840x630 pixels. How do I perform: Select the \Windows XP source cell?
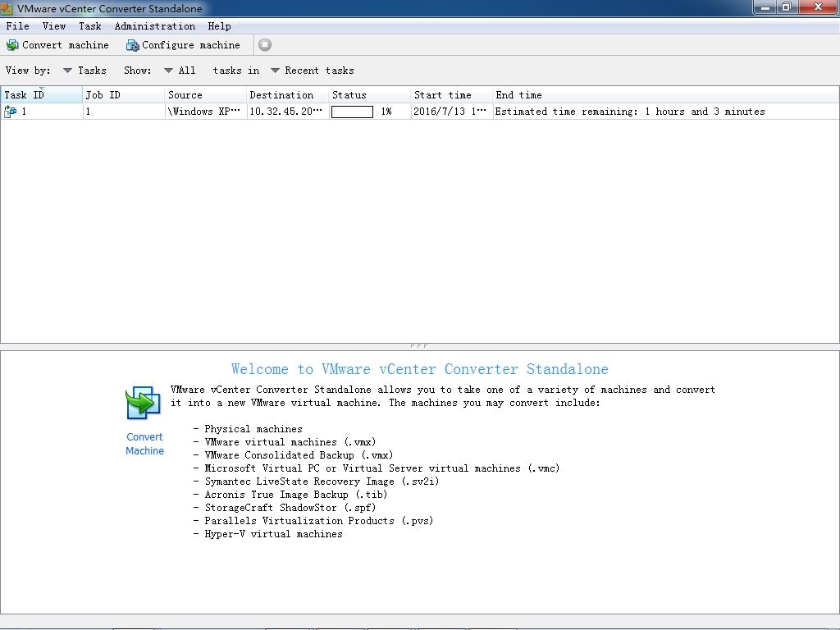[x=206, y=112]
